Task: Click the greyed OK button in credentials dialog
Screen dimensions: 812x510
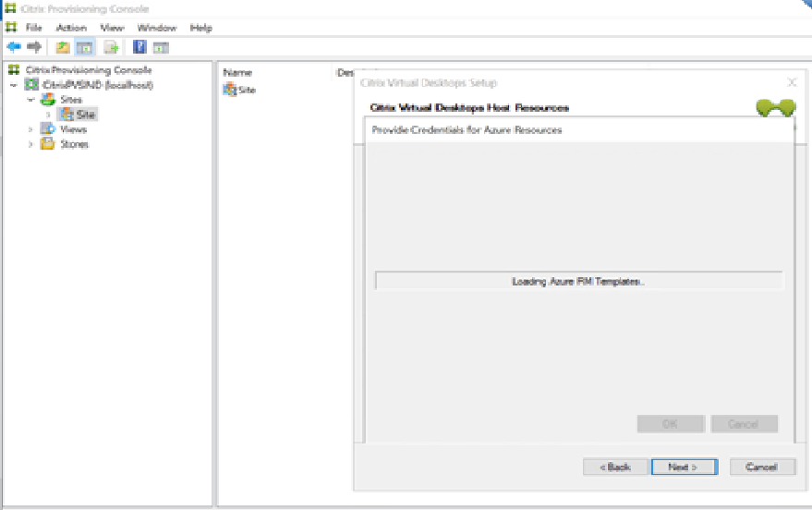Action: [671, 423]
